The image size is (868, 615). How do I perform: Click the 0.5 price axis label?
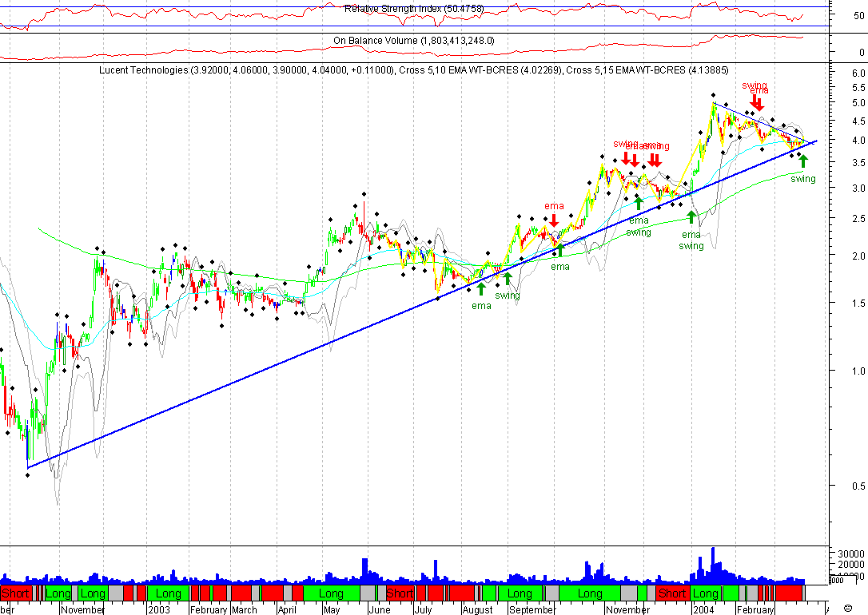pos(858,486)
